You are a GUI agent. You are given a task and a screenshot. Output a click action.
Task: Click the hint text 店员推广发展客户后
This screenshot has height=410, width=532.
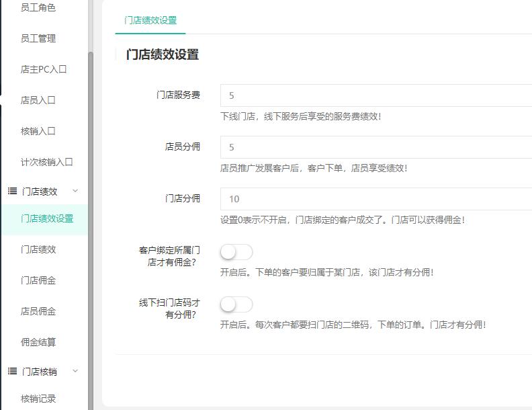259,168
